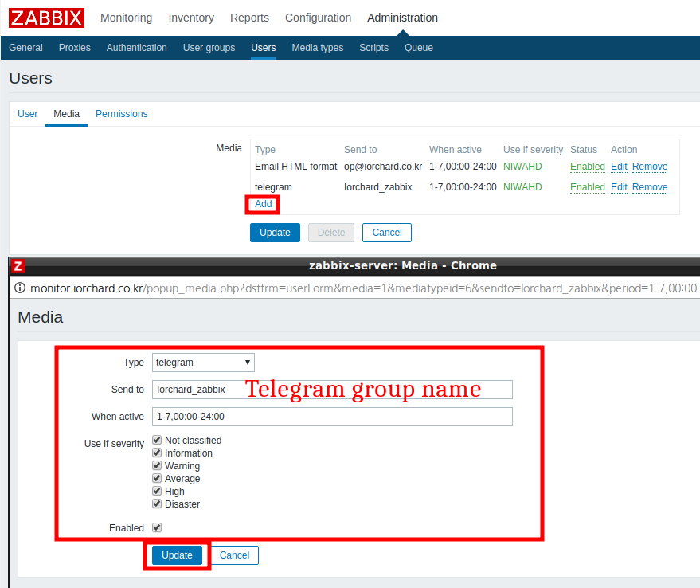Toggle Average severity checkbox
700x588 pixels.
157,479
